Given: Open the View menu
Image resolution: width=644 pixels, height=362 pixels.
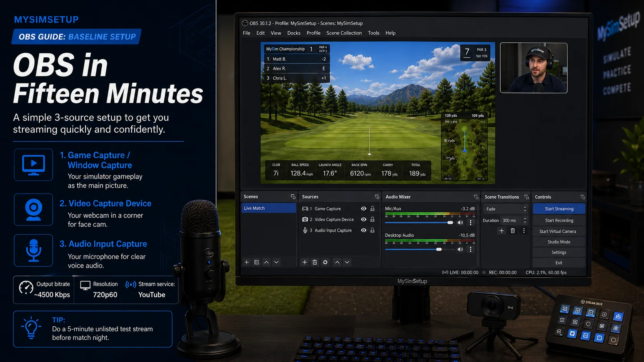Looking at the screenshot, I should 276,33.
